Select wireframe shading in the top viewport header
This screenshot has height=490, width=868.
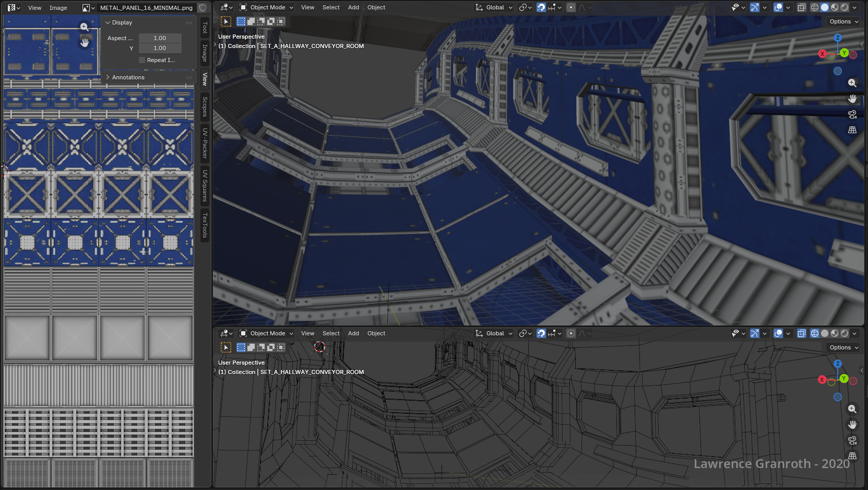pos(814,7)
